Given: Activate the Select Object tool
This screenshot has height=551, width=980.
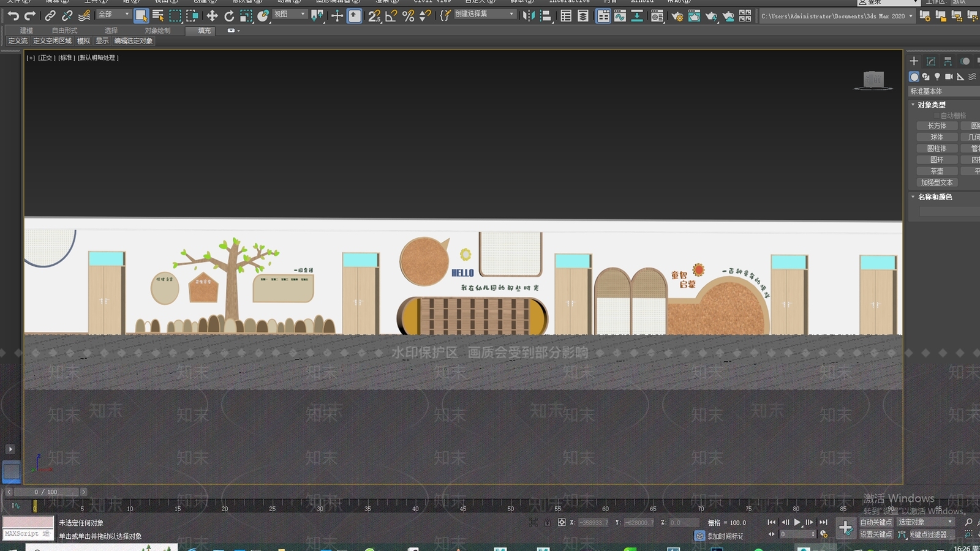Looking at the screenshot, I should [x=141, y=16].
